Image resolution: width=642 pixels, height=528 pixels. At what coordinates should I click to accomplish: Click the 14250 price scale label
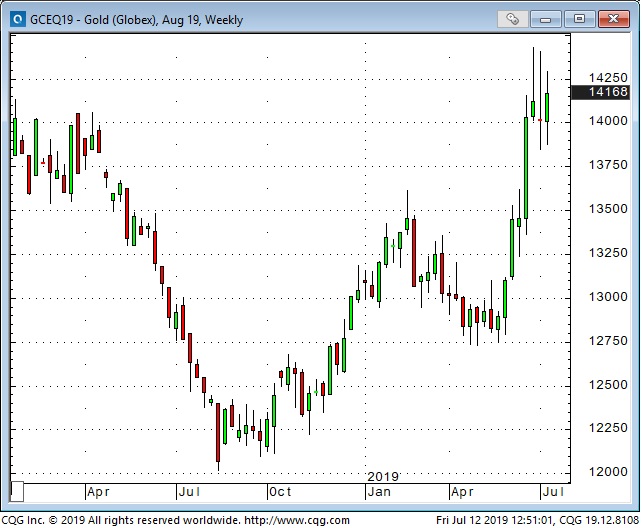click(608, 77)
